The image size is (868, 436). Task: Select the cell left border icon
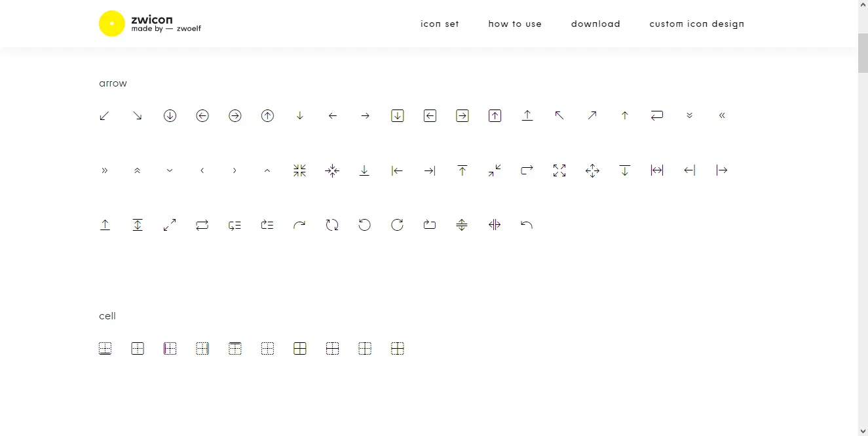[x=170, y=349]
